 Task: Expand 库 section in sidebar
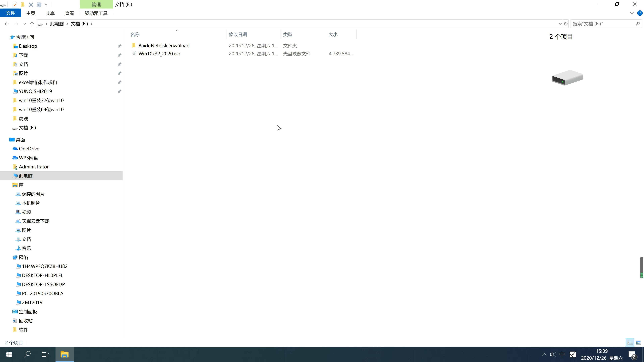8,185
